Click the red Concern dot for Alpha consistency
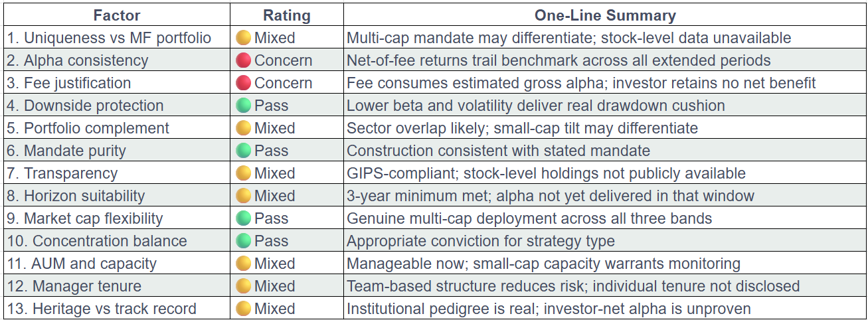The height and width of the screenshot is (320, 868). click(x=244, y=60)
